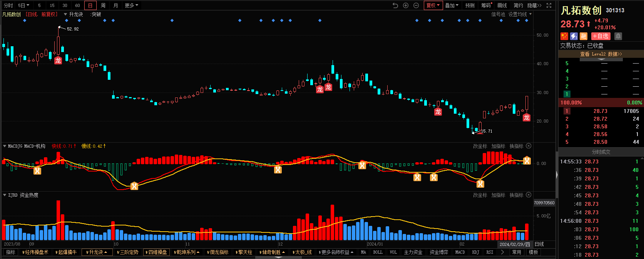Image resolution: width=644 pixels, height=259 pixels.
Task: Select the MACD indicator tab
Action: click(x=460, y=252)
